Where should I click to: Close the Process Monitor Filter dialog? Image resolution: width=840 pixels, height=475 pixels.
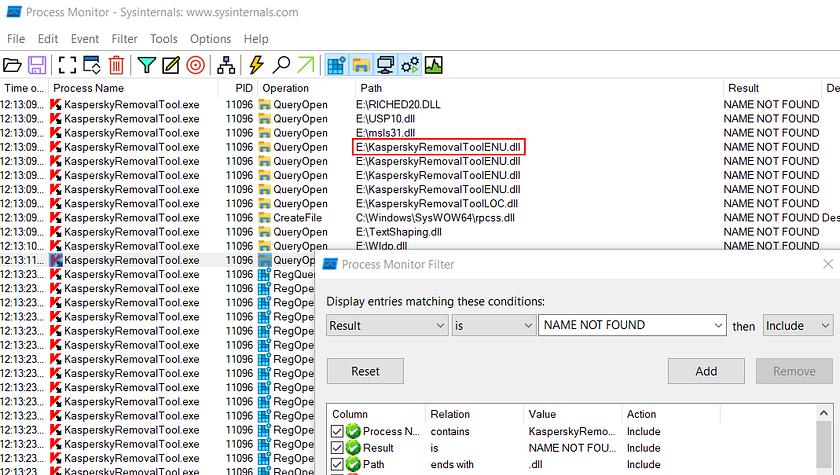828,264
